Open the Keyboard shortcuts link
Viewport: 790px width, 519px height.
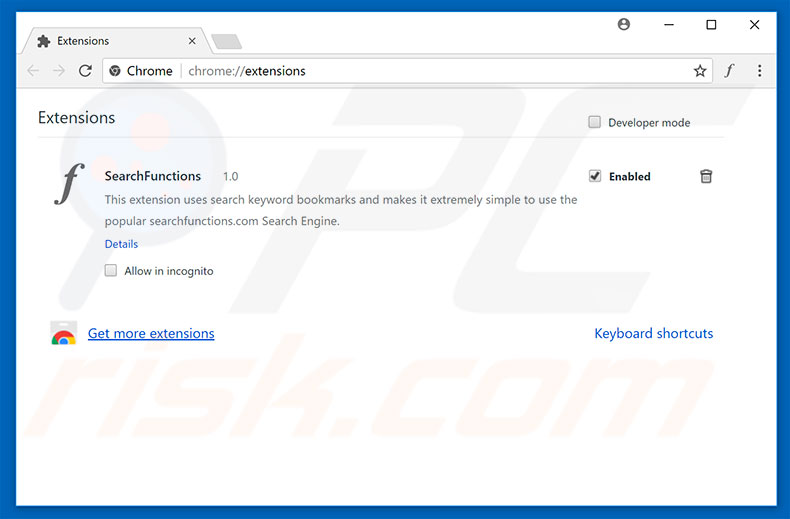click(653, 333)
